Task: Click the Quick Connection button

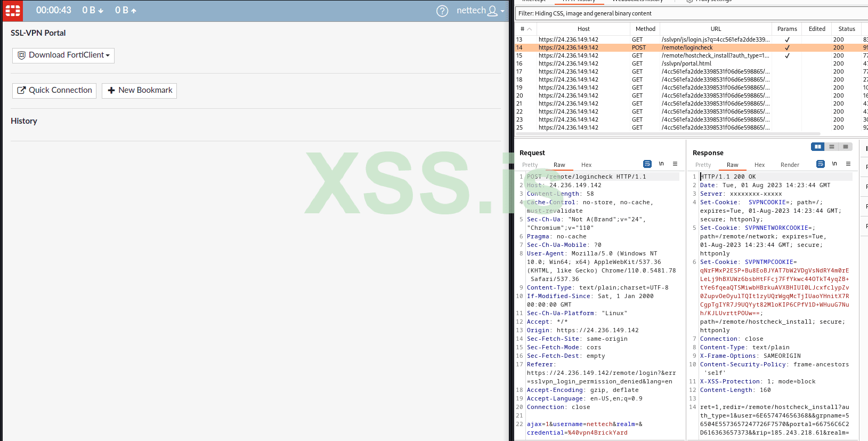Action: (x=54, y=91)
